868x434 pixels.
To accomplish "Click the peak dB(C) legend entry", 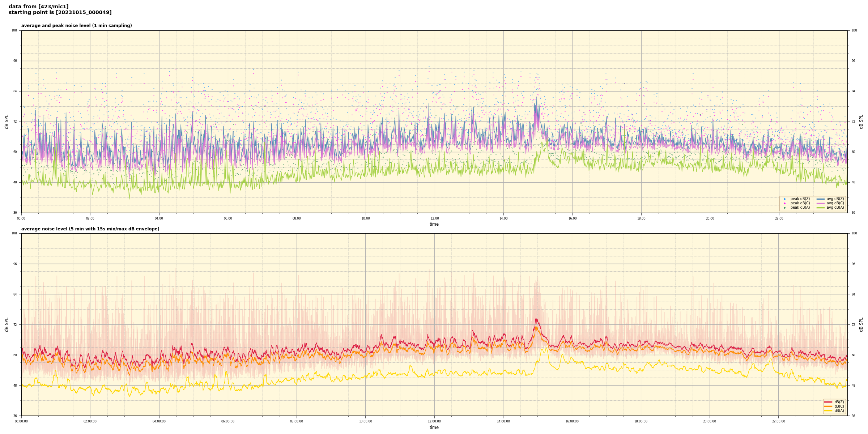I will coord(800,203).
